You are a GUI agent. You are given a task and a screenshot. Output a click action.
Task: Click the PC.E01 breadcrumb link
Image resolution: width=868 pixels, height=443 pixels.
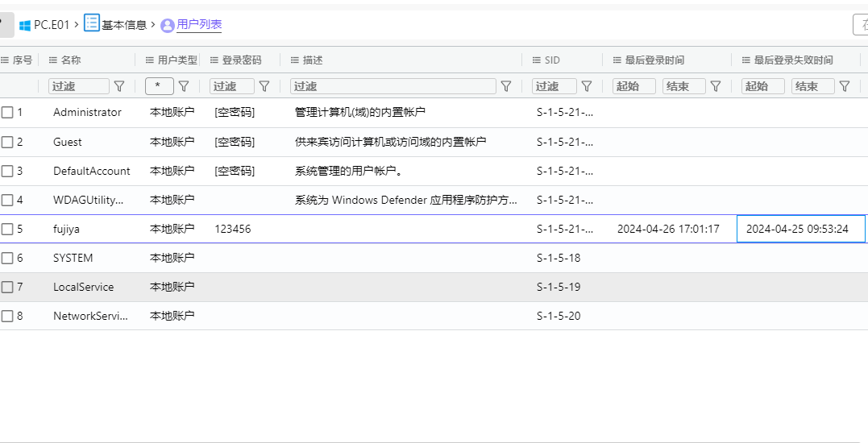[x=56, y=25]
